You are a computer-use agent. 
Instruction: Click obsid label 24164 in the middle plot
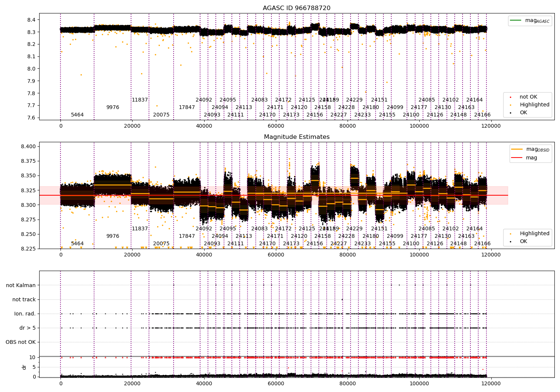pos(475,228)
